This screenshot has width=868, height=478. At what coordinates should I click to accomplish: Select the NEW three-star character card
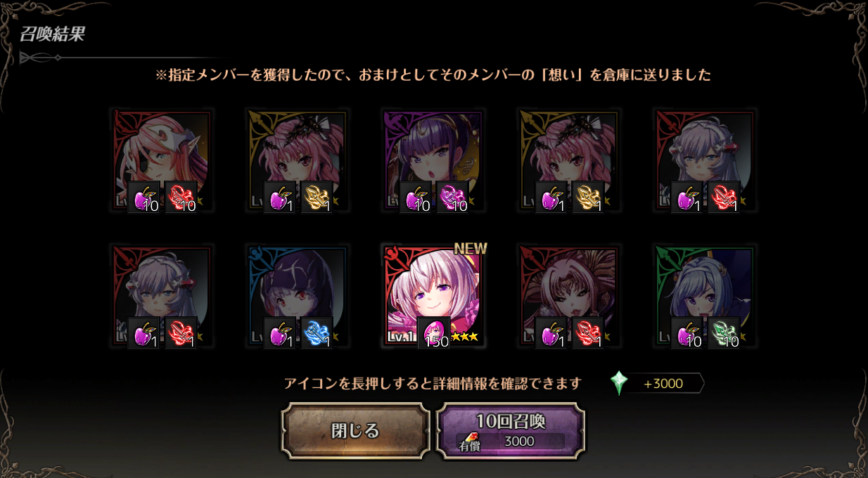coord(434,295)
